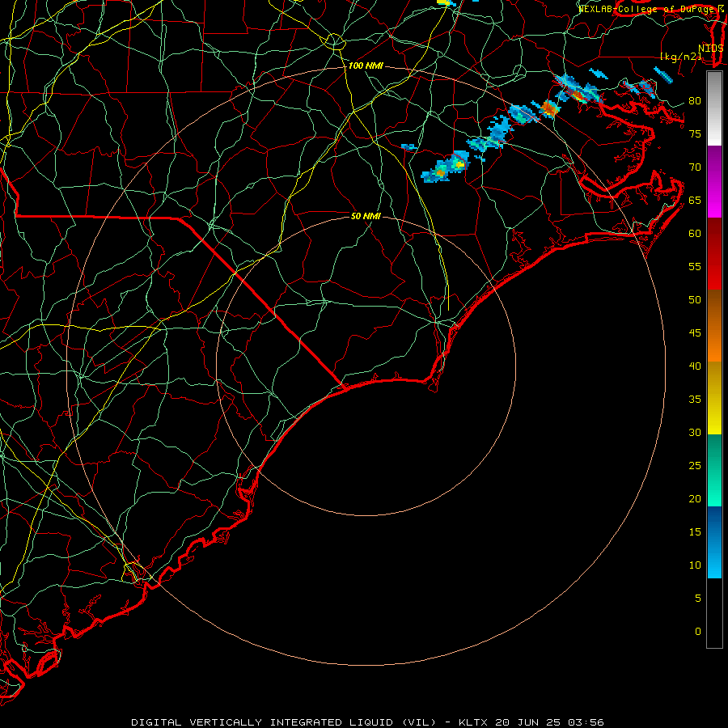
Task: Click the 80 value on the color scale
Action: pyautogui.click(x=695, y=101)
